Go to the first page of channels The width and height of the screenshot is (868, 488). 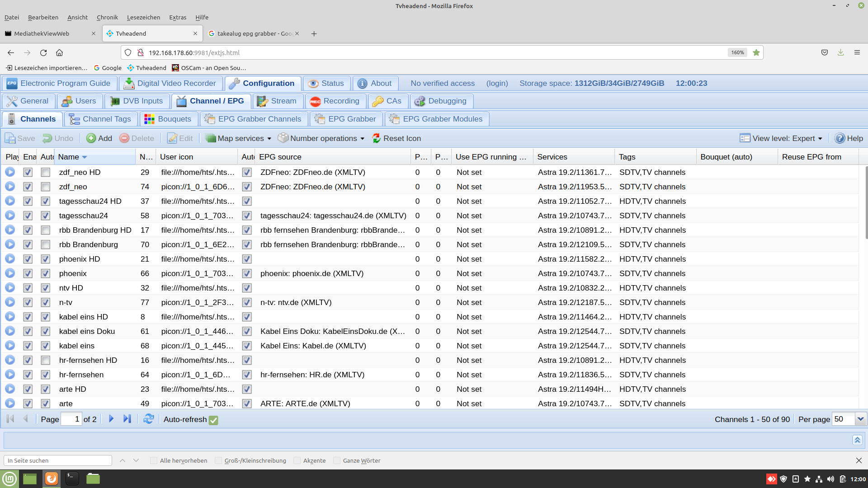tap(10, 419)
